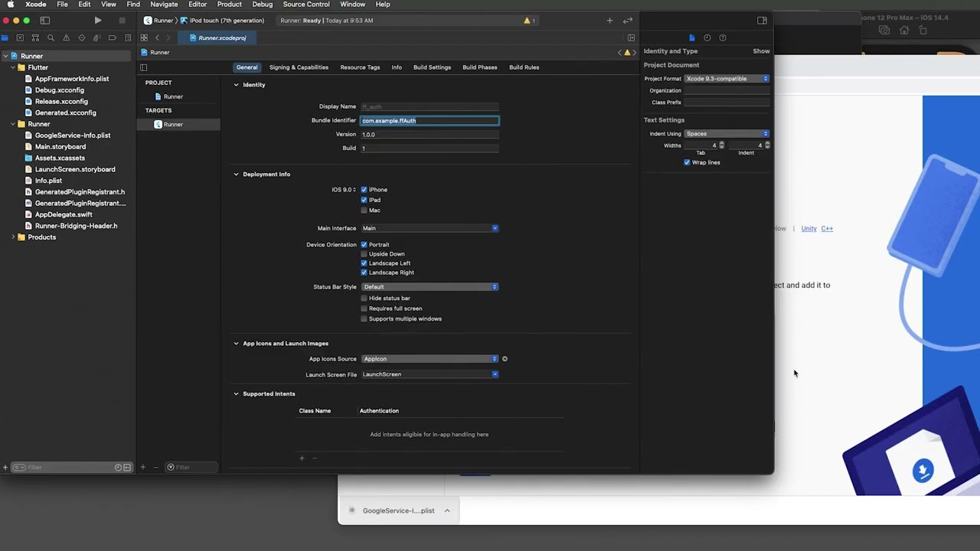Open the Report navigator icon
Screen dimensions: 980x551
pos(128,37)
